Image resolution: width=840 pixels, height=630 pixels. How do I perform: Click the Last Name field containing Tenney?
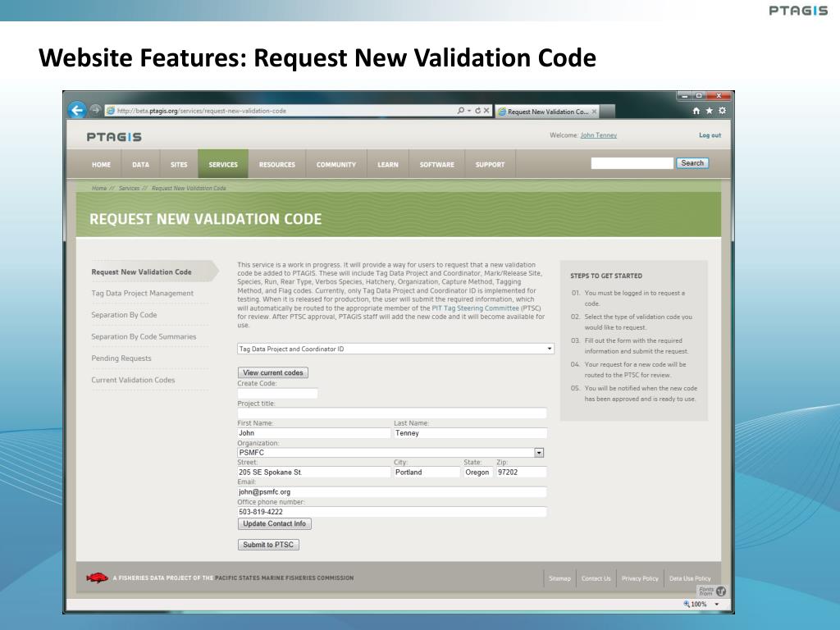pyautogui.click(x=470, y=433)
